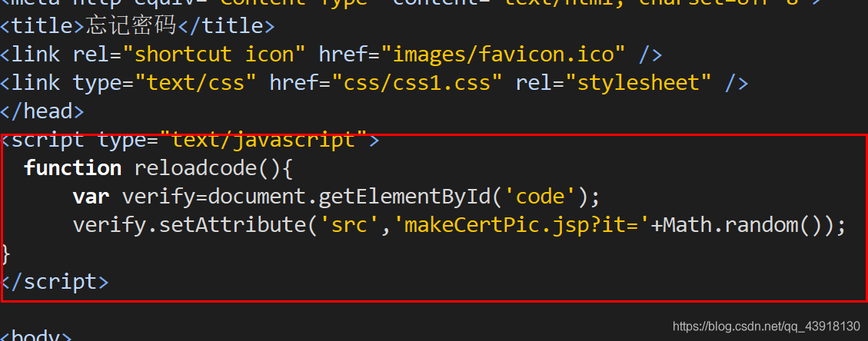Viewport: 868px width, 341px height.
Task: Click the "images/favicon.ico" href value
Action: 503,55
